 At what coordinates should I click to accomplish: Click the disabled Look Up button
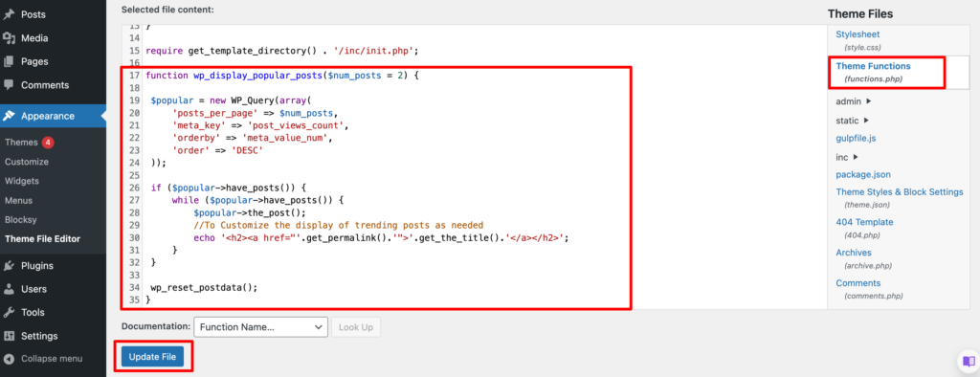(x=356, y=327)
